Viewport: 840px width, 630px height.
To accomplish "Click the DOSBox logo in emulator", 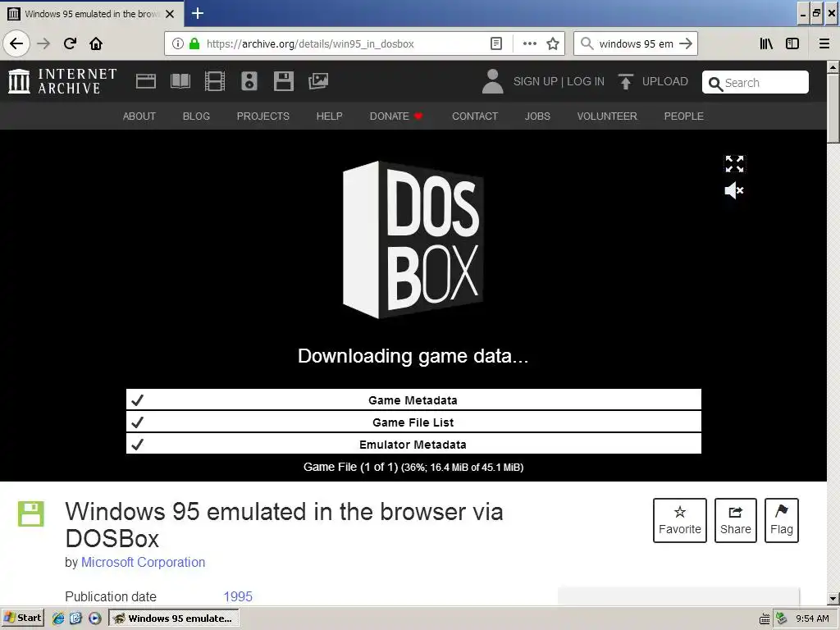I will pos(413,240).
